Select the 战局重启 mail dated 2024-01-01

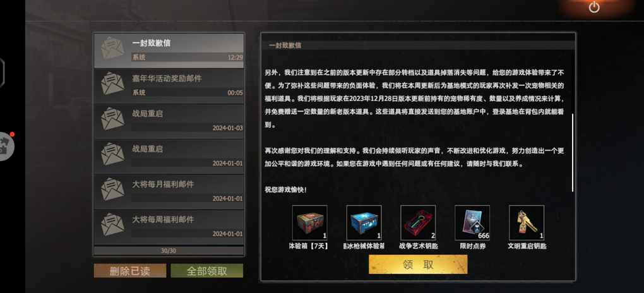[169, 157]
